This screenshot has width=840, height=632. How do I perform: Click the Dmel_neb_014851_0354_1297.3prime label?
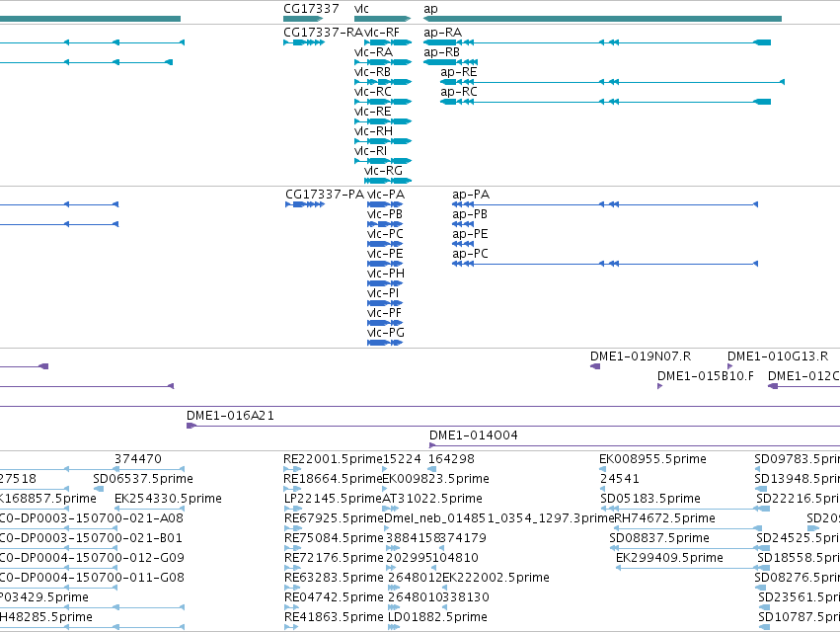pos(499,518)
